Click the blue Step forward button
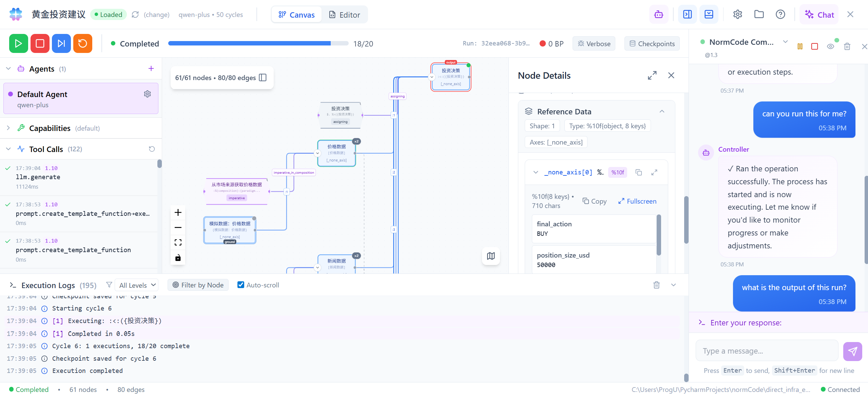Image resolution: width=868 pixels, height=396 pixels. pyautogui.click(x=61, y=43)
